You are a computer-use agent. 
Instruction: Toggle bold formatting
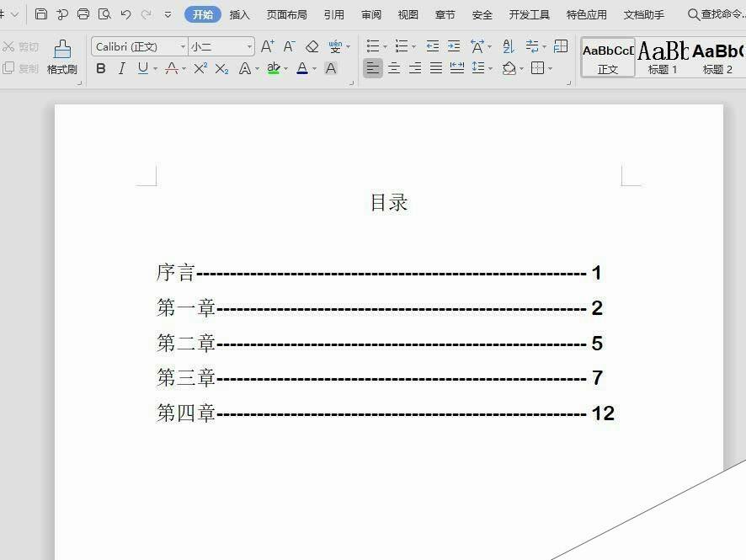(102, 69)
